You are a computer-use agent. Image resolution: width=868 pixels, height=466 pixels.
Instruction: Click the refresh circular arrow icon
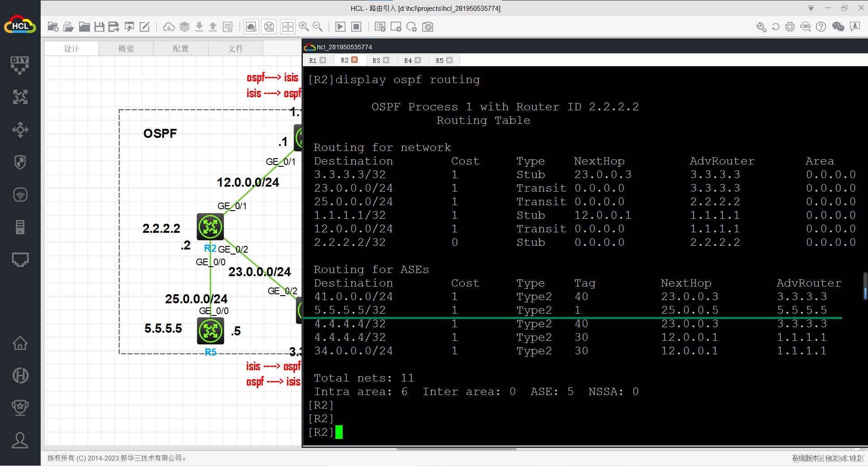(x=776, y=27)
